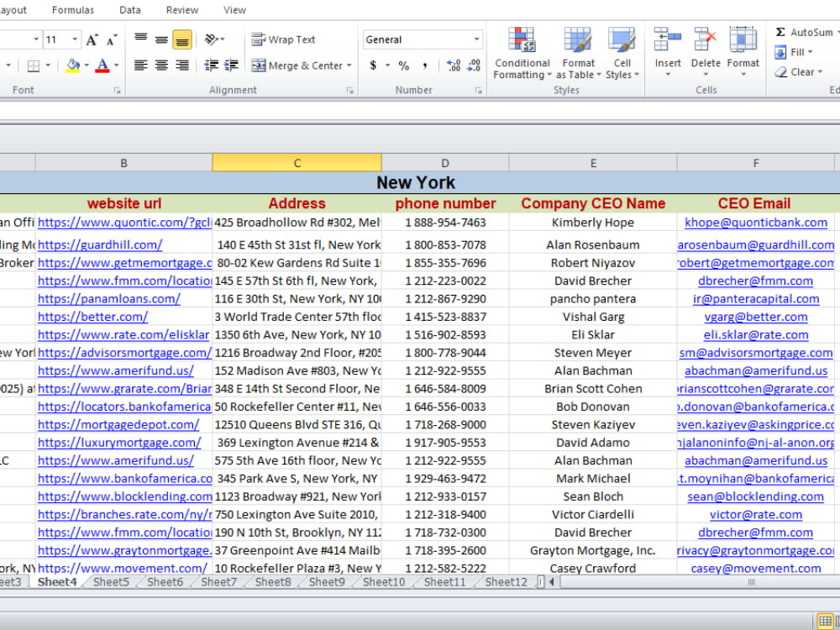The image size is (840, 630).
Task: Increase font size with Grow Font icon
Action: click(92, 39)
